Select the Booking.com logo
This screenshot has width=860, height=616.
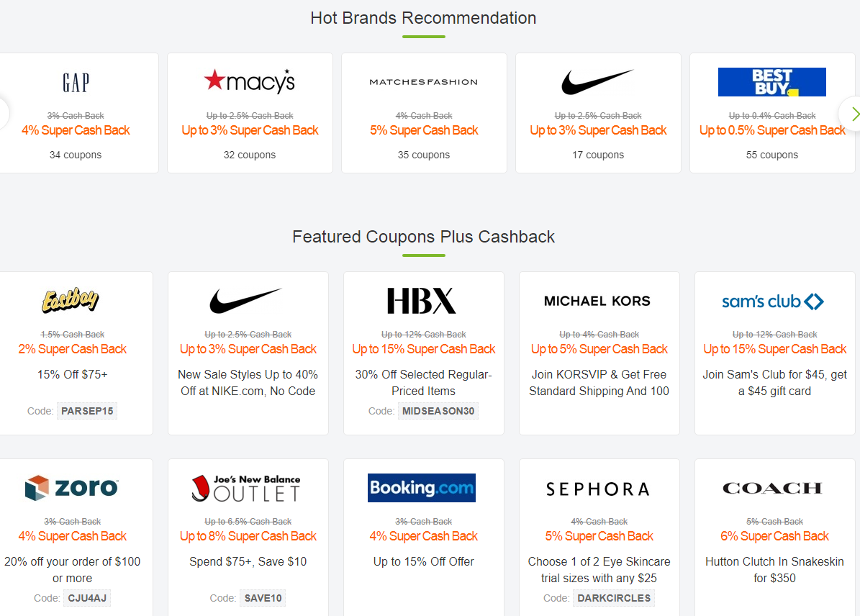[x=422, y=488]
